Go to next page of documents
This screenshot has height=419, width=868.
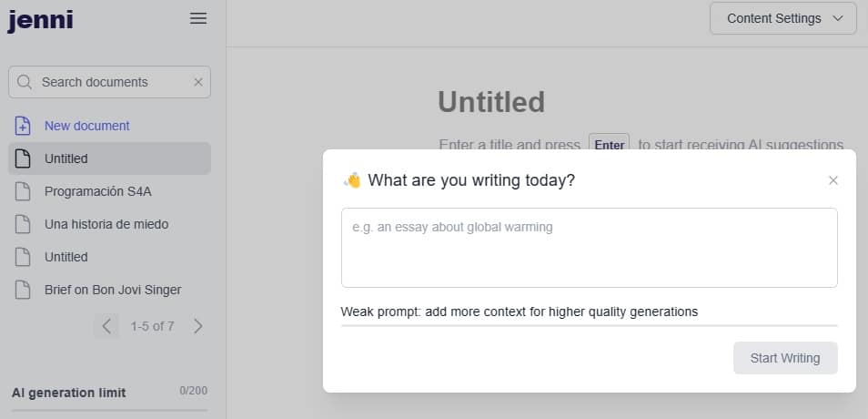coord(198,326)
